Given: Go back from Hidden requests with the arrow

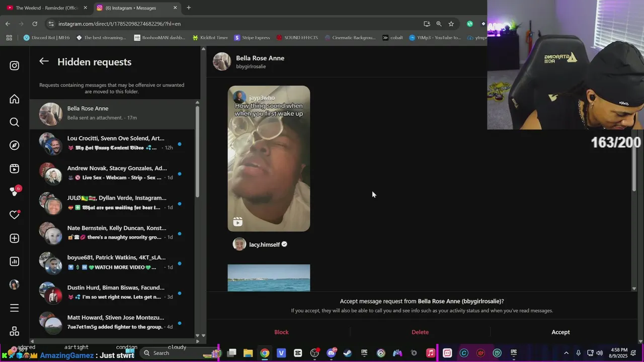Looking at the screenshot, I should point(44,61).
